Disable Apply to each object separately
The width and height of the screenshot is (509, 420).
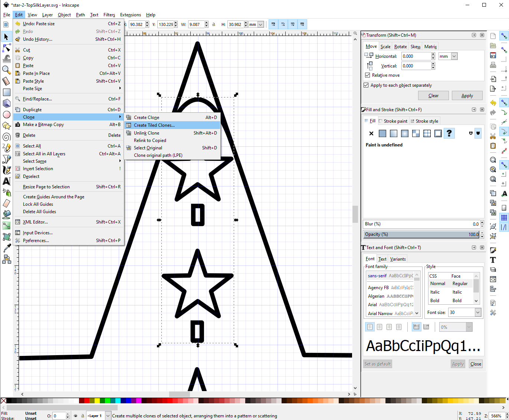coord(367,85)
